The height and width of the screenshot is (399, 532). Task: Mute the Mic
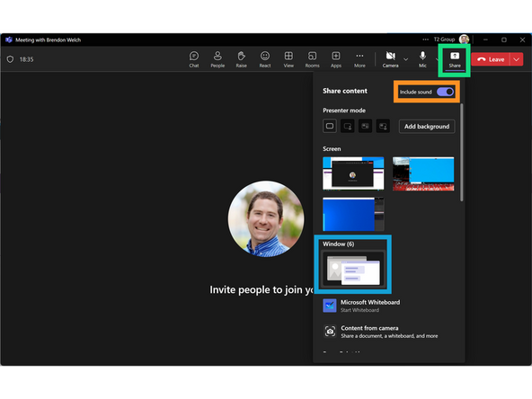[x=422, y=59]
